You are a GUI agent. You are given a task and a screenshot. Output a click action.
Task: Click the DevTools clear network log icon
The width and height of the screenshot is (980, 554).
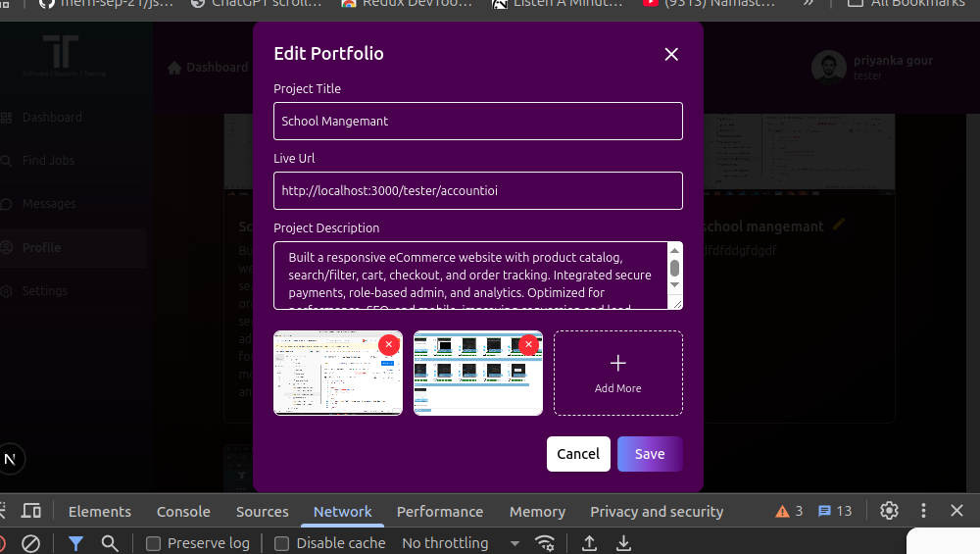[30, 543]
